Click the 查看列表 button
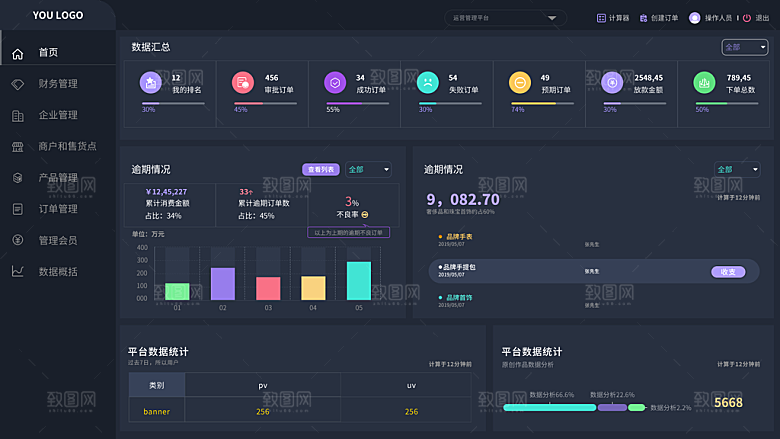Image resolution: width=780 pixels, height=439 pixels. pyautogui.click(x=321, y=170)
